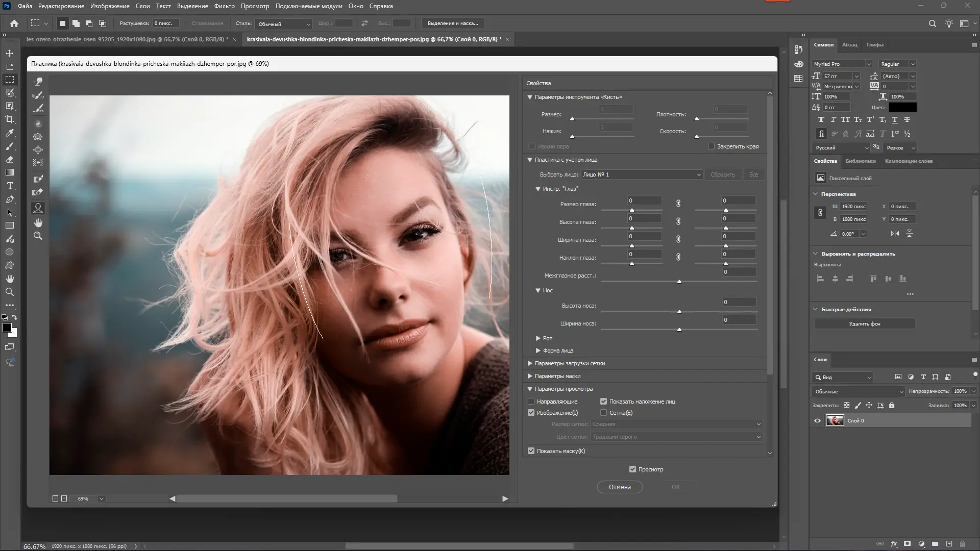980x551 pixels.
Task: Select the Eyedropper tool in main toolbar
Action: pos(9,133)
